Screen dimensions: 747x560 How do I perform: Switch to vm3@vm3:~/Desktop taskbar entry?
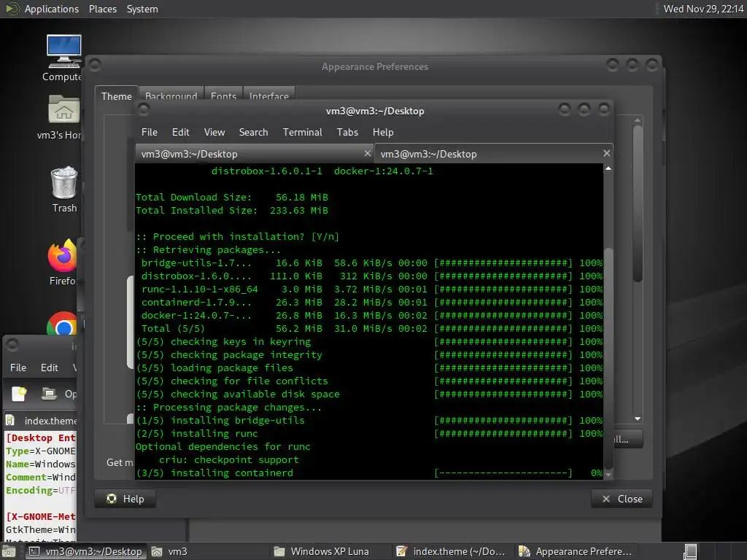(86, 551)
